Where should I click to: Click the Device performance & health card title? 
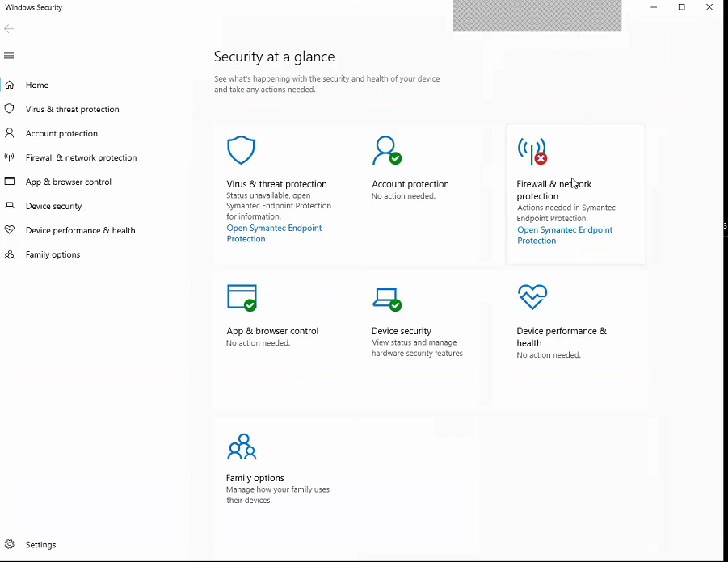562,337
